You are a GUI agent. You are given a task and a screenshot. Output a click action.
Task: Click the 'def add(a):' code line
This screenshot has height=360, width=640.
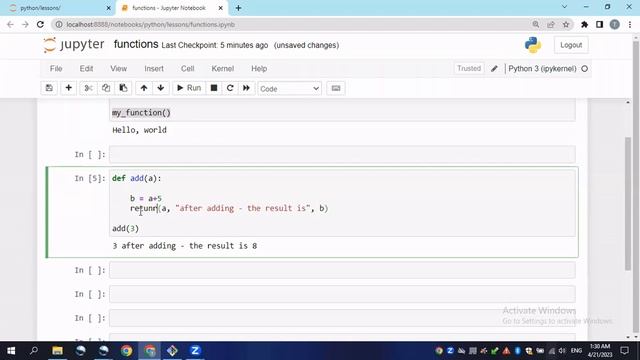pos(137,178)
